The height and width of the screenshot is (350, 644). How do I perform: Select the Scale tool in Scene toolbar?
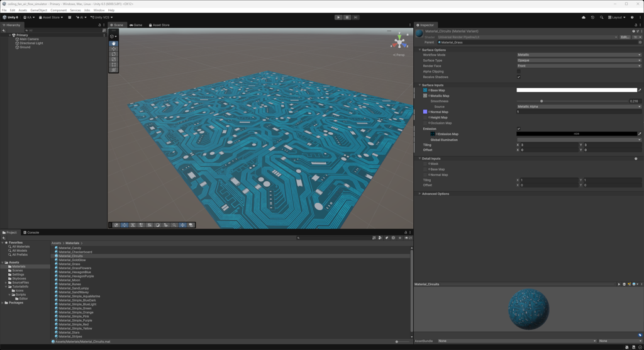(x=114, y=59)
